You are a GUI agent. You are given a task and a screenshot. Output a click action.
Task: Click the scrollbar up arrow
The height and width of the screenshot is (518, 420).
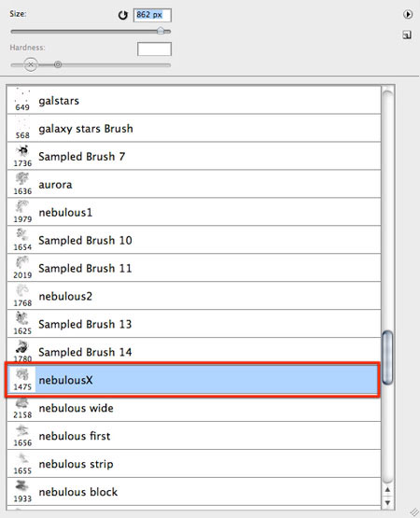tap(387, 490)
